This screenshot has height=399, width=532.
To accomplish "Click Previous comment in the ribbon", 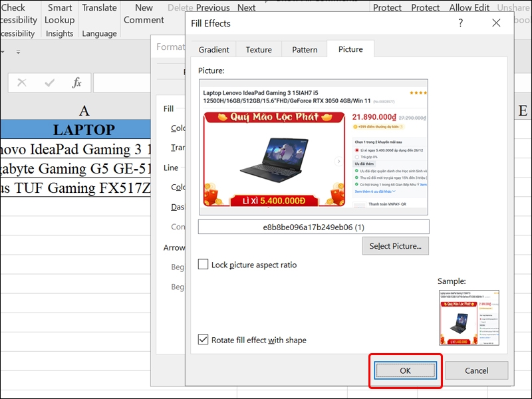I will [x=213, y=7].
